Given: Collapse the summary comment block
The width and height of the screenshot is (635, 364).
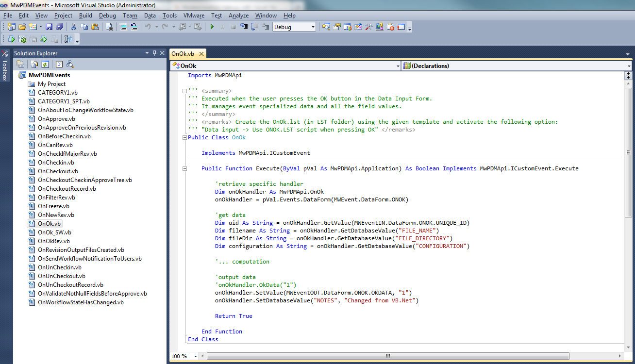Looking at the screenshot, I should (184, 91).
